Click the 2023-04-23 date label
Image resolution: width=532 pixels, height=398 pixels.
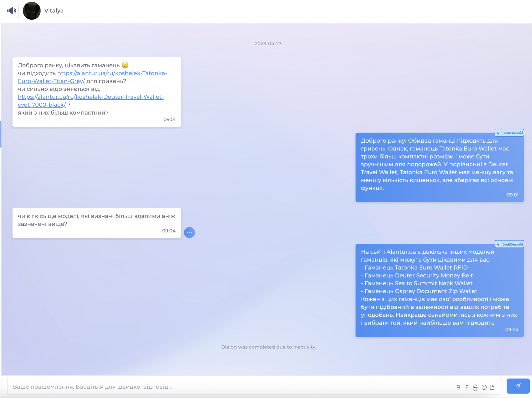(x=268, y=44)
